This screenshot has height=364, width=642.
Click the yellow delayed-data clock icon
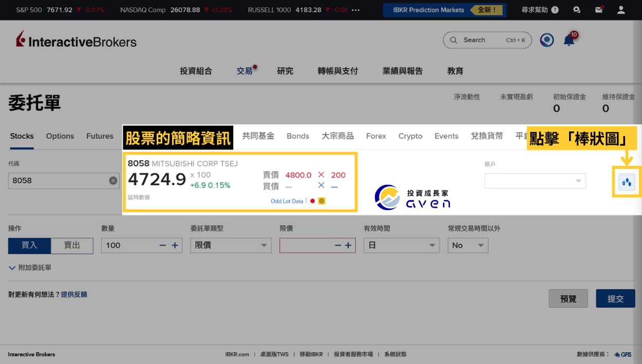322,201
